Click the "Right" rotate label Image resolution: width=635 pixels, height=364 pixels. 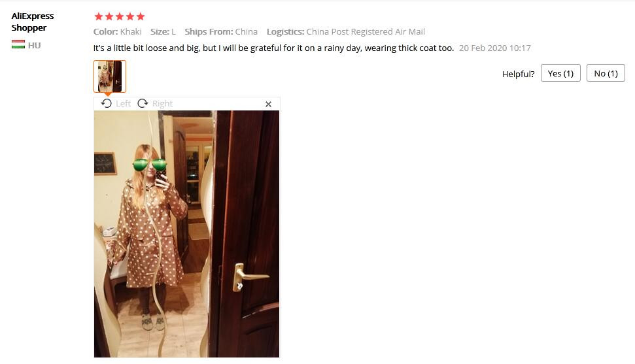pyautogui.click(x=162, y=104)
